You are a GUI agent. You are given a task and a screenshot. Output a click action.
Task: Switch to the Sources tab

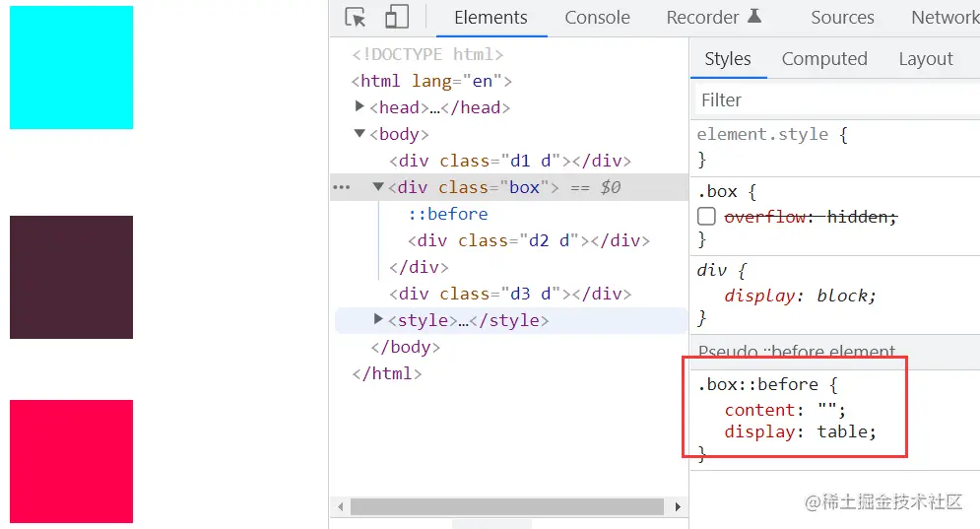click(842, 18)
